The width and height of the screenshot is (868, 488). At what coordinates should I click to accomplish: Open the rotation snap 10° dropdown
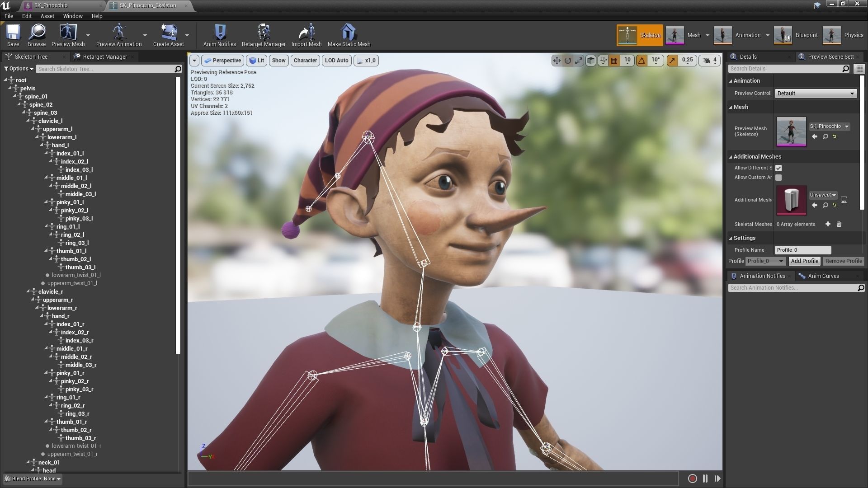[656, 61]
